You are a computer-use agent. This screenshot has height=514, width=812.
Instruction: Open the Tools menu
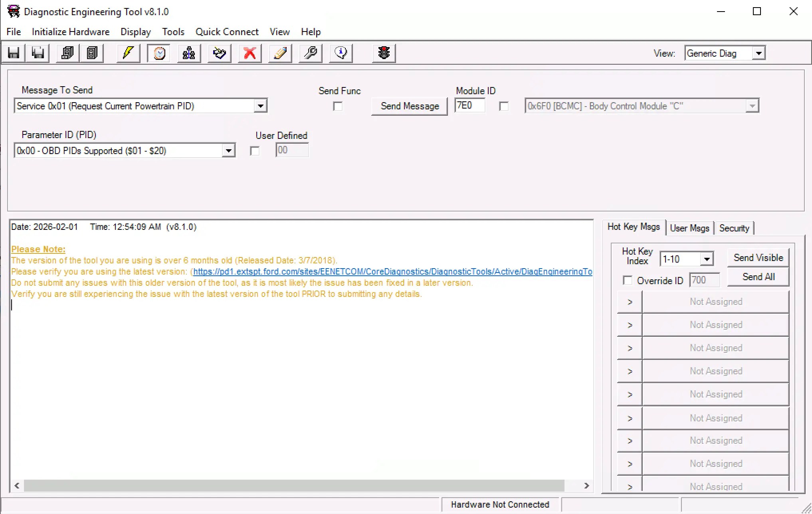point(173,32)
